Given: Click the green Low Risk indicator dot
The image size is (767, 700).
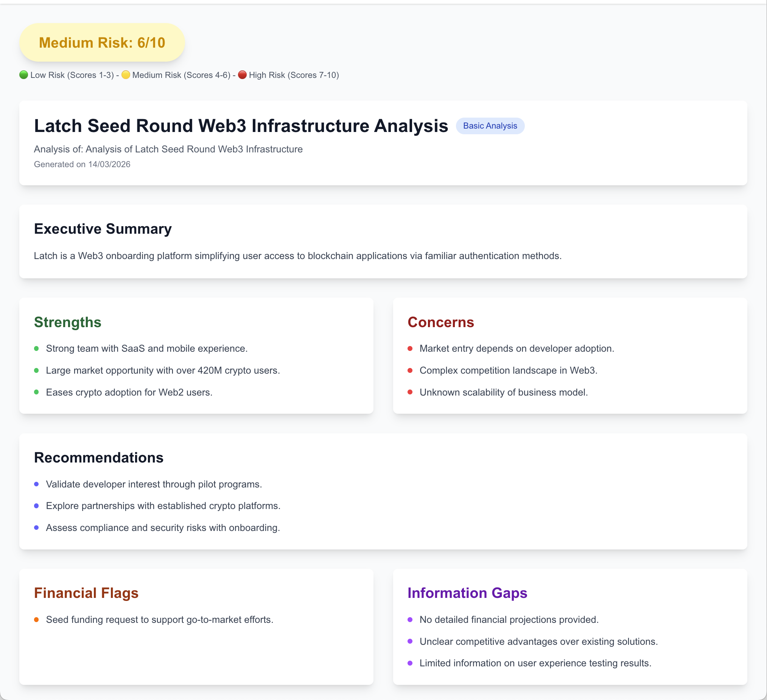Looking at the screenshot, I should pos(24,75).
